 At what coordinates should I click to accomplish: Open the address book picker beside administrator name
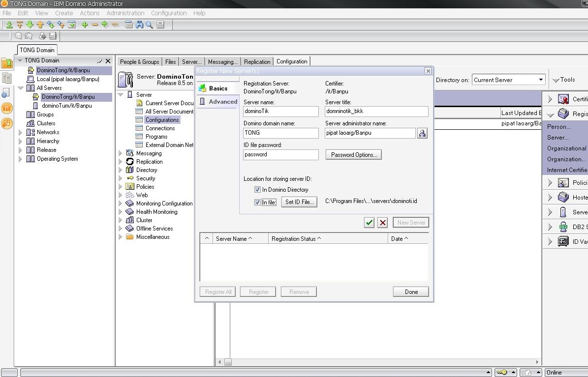click(x=422, y=133)
